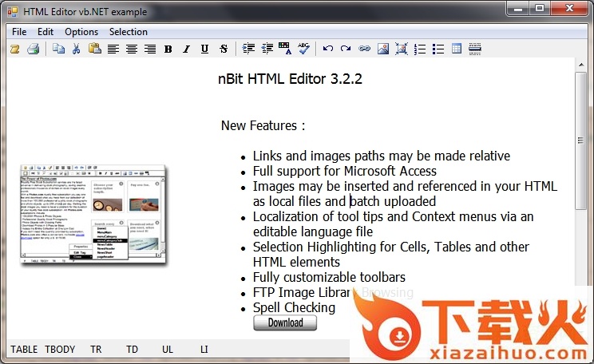594x364 pixels.
Task: Click the Print icon
Action: coord(33,49)
